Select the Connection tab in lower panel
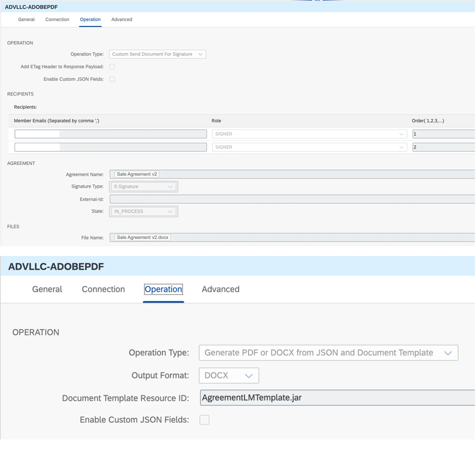 103,289
